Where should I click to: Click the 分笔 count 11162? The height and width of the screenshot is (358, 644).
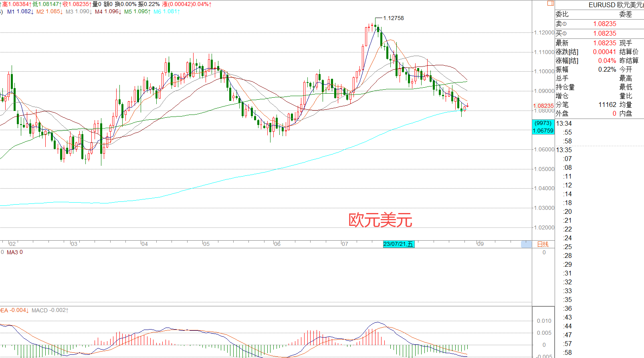tap(608, 105)
